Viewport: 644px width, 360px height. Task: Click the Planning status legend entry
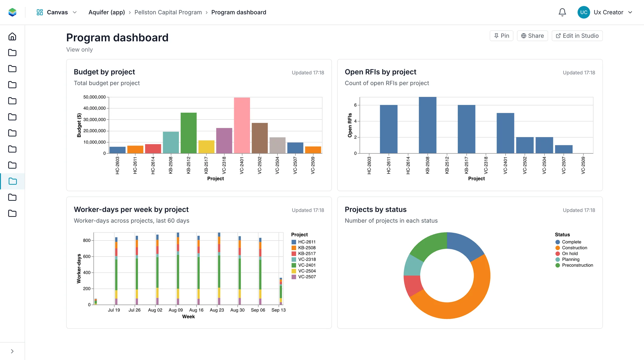[x=568, y=259]
